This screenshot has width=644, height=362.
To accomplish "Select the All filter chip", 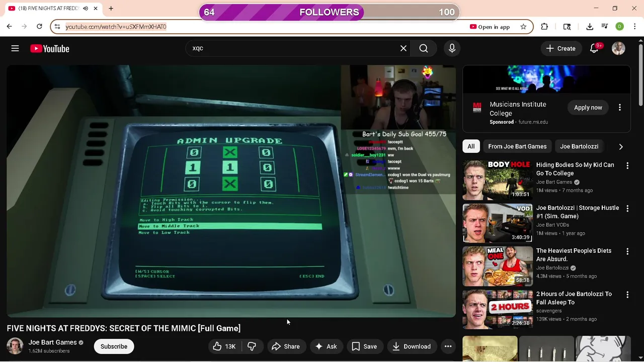I will pos(471,146).
